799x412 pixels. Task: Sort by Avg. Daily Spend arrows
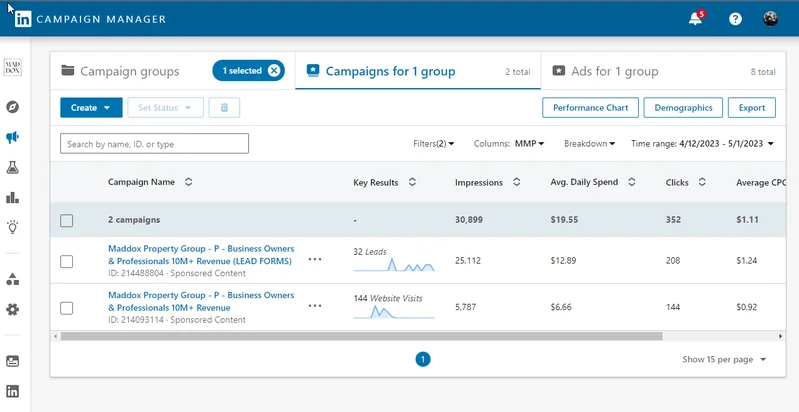(x=631, y=182)
